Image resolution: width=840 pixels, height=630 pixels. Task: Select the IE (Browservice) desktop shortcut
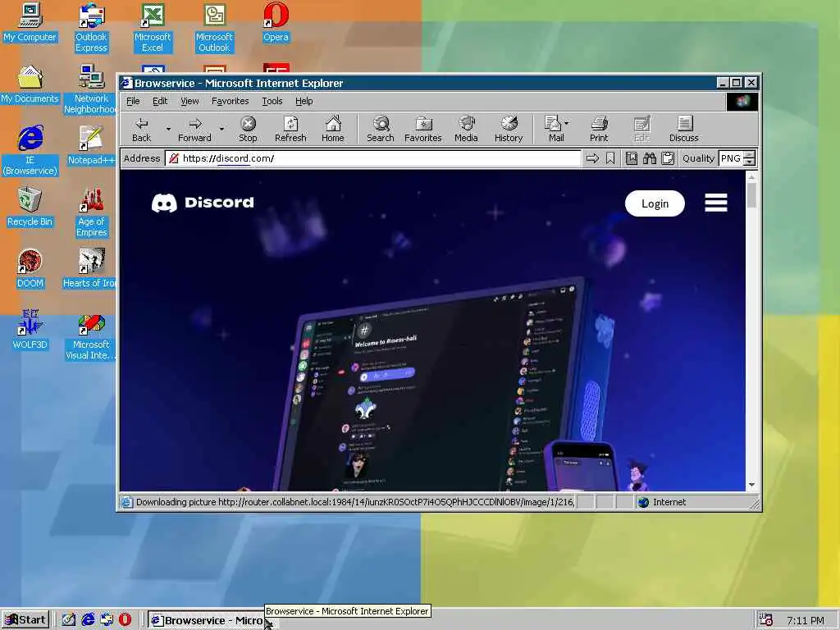click(x=30, y=151)
